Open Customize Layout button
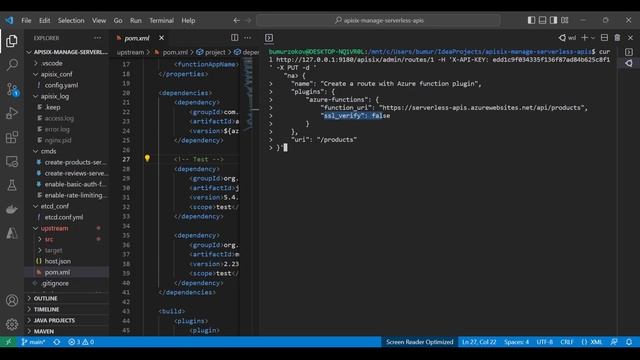640x360 pixels. coord(565,20)
